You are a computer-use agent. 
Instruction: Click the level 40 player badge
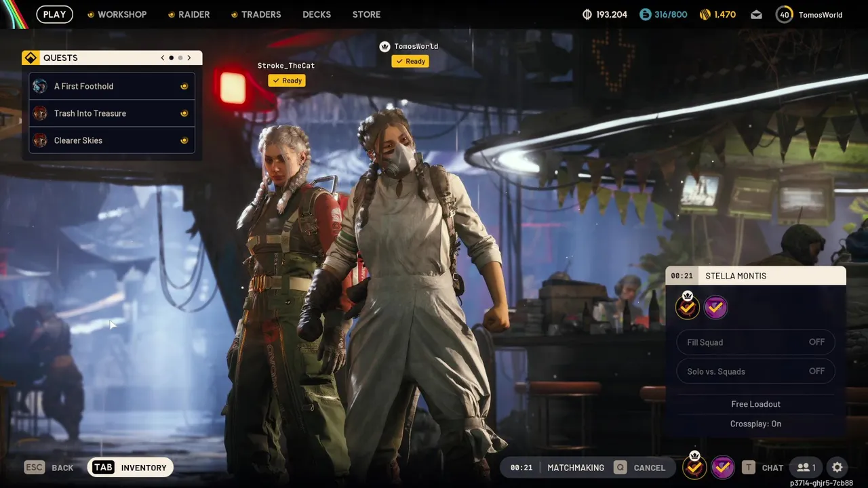(x=785, y=14)
